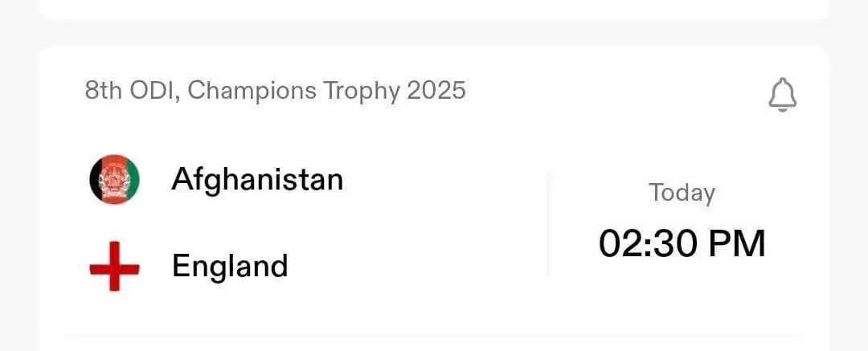Tap the bell notification icon
The image size is (868, 351).
(x=782, y=96)
